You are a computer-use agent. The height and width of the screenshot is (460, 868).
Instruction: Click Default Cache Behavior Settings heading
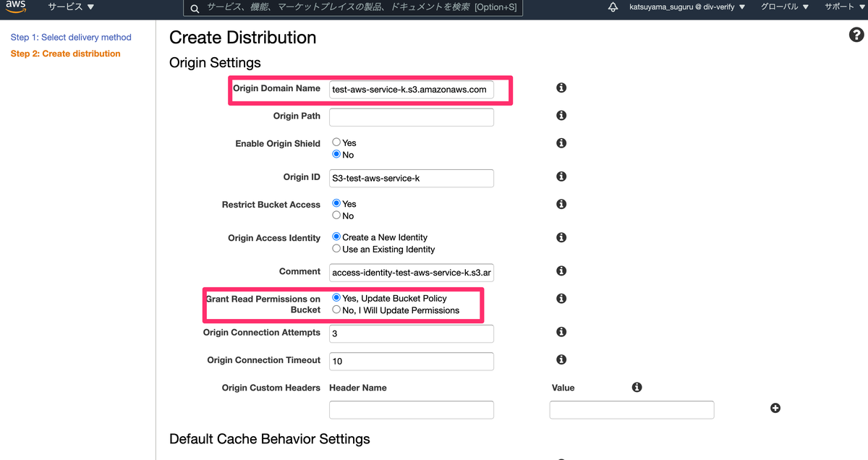click(270, 439)
